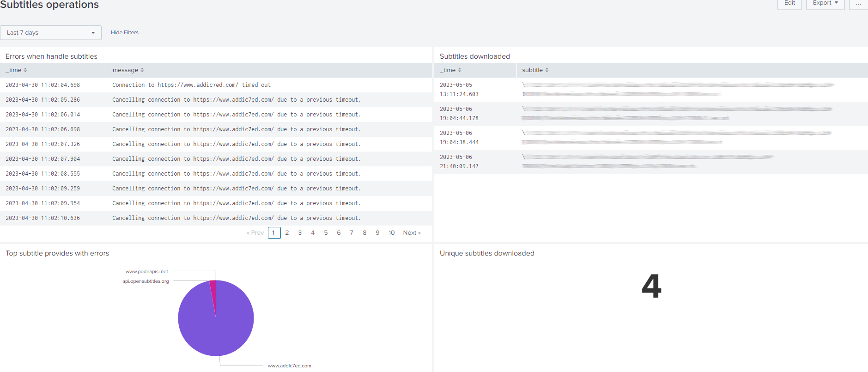Viewport: 868px width, 372px height.
Task: Go to page 2 of errors
Action: click(x=287, y=233)
